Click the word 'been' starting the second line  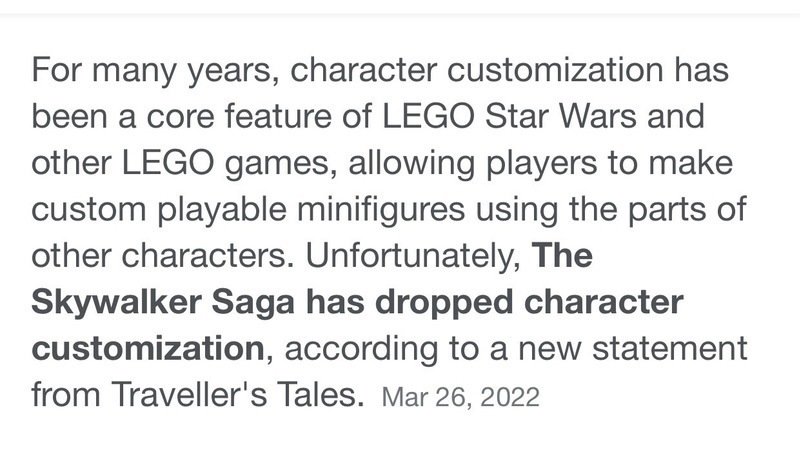(x=63, y=119)
